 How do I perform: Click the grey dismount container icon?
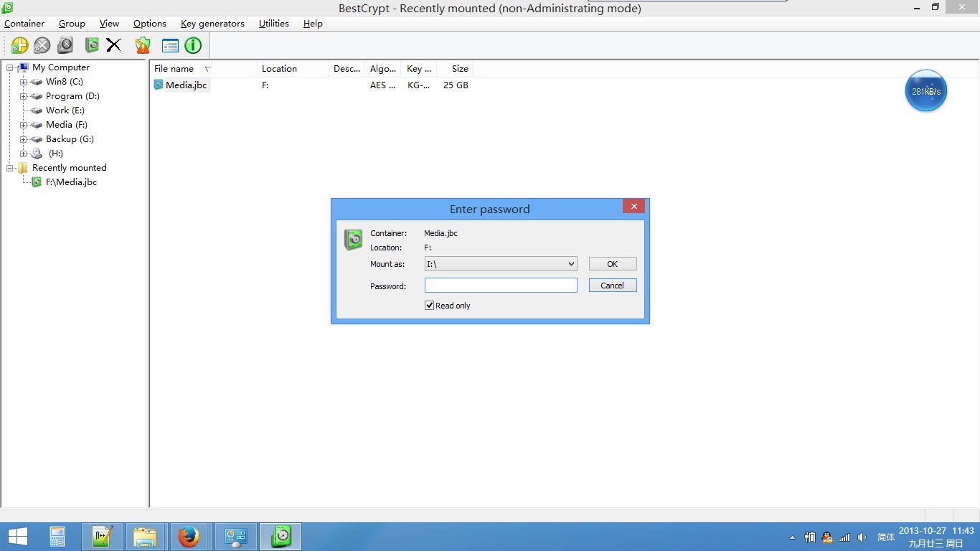pyautogui.click(x=42, y=45)
